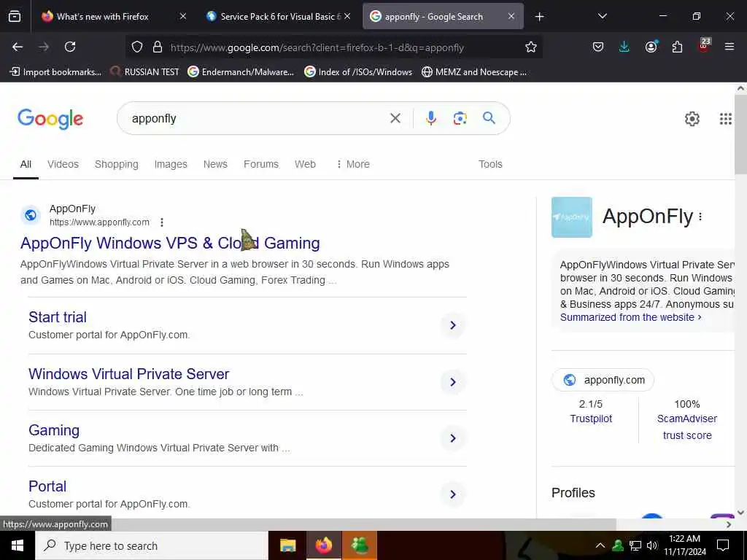Expand Windows Virtual Private Server chevron

pos(452,382)
